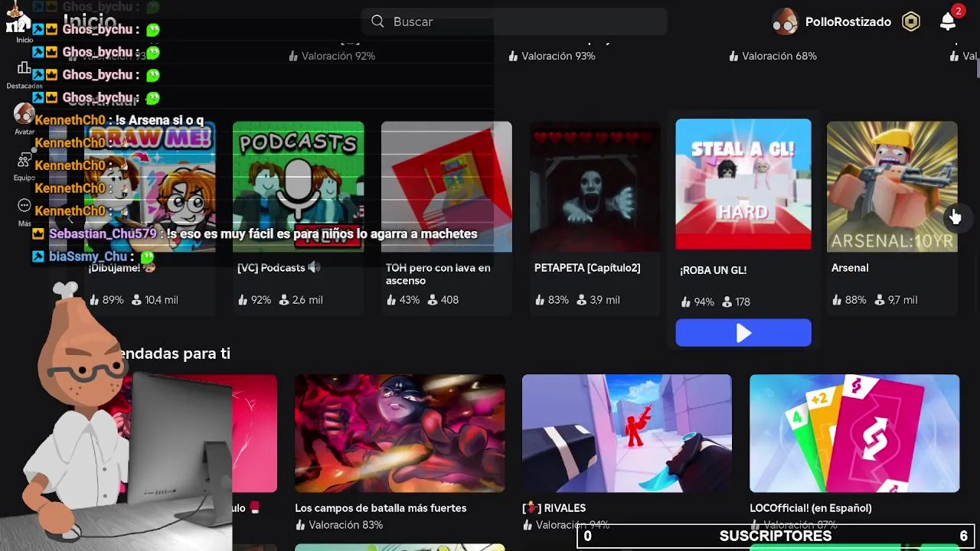Click the PETAPETA [Capítulo2] title
980x551 pixels.
(587, 268)
